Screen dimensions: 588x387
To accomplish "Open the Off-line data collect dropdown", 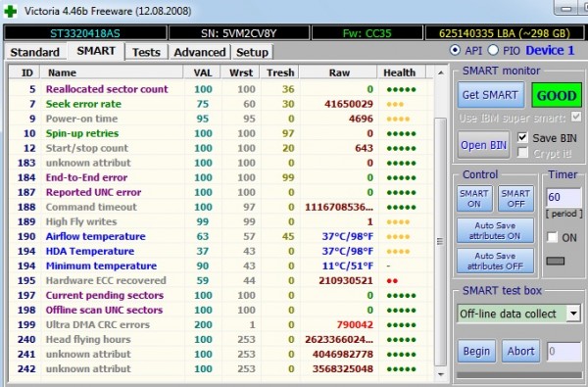I will point(573,314).
